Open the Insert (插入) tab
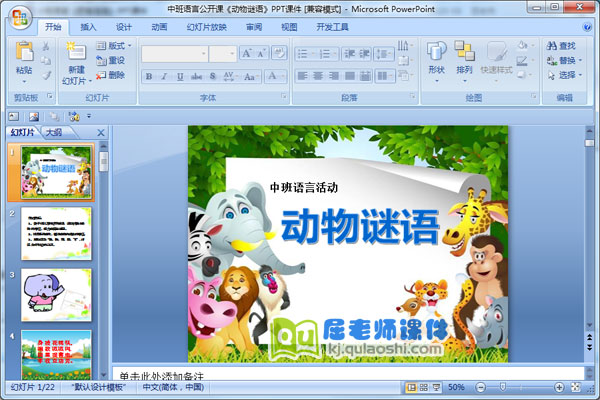 click(x=88, y=27)
